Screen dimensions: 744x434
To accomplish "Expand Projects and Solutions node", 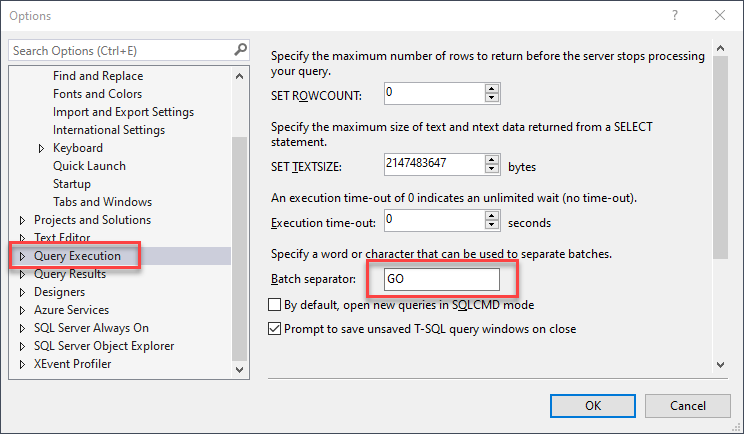I will coord(22,220).
